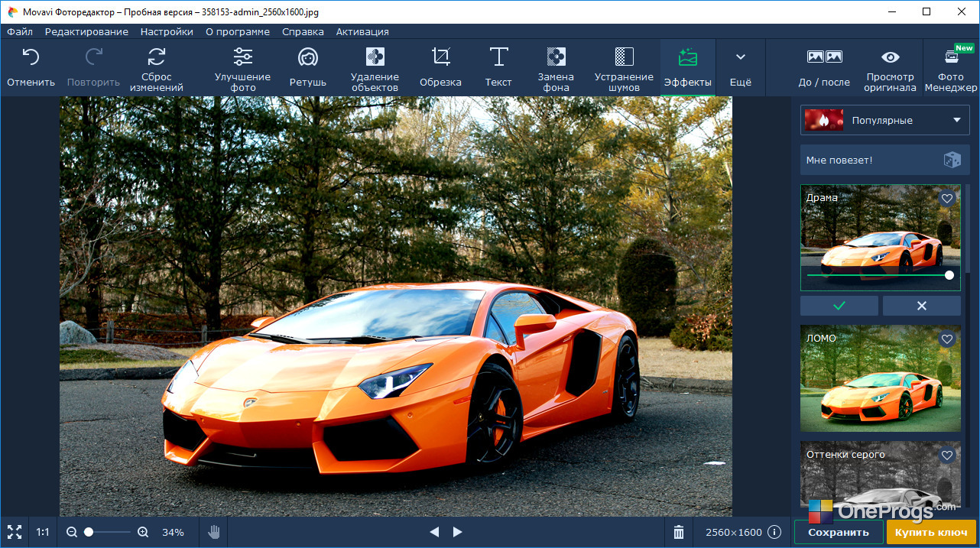Favorite the Драма effect heart

[x=947, y=198]
